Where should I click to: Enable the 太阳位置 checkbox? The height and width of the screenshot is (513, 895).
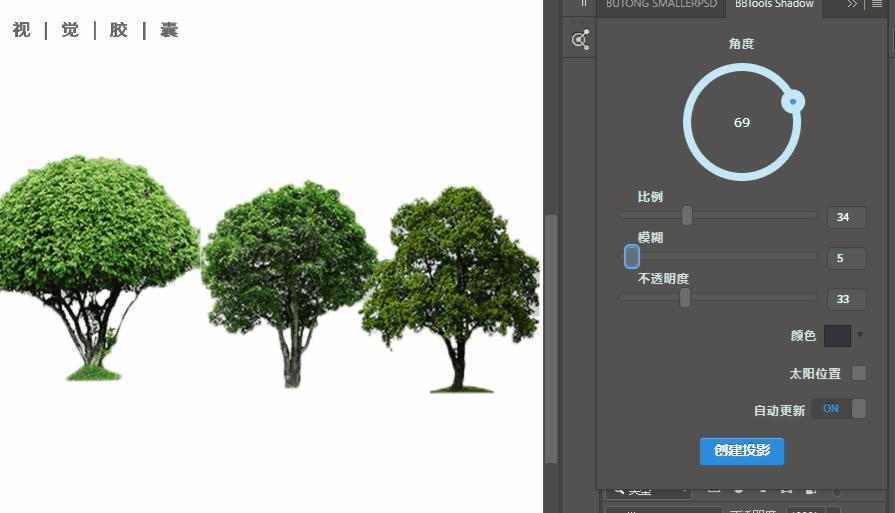(x=859, y=373)
